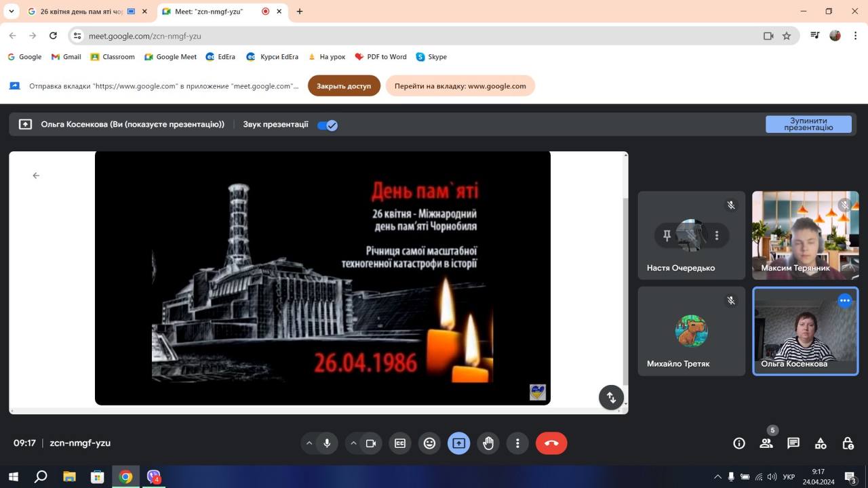
Task: Open the activities panel
Action: tap(821, 443)
